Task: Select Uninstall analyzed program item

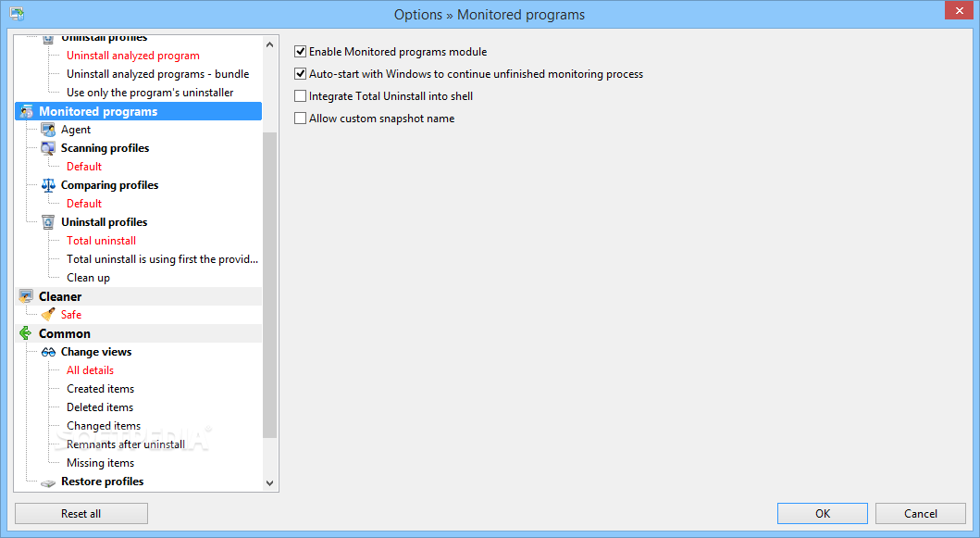Action: (x=133, y=56)
